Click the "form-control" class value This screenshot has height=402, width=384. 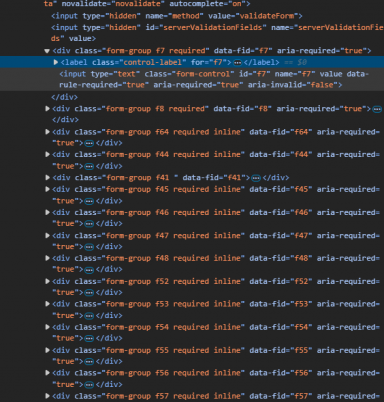click(x=203, y=74)
